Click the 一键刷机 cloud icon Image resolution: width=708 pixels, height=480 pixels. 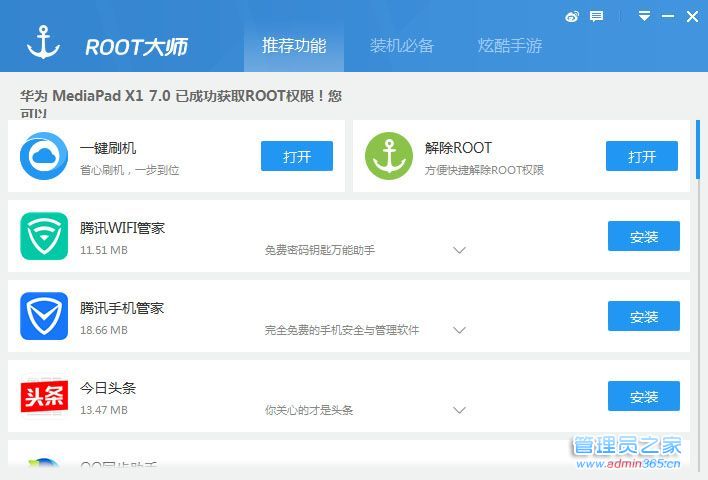coord(44,156)
